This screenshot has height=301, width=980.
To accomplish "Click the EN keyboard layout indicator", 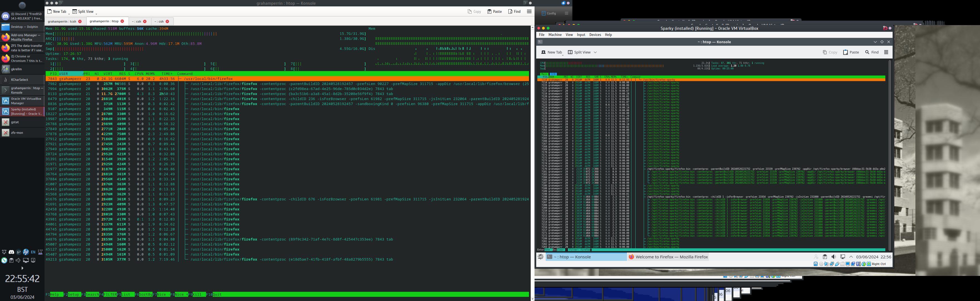I will coord(33,252).
